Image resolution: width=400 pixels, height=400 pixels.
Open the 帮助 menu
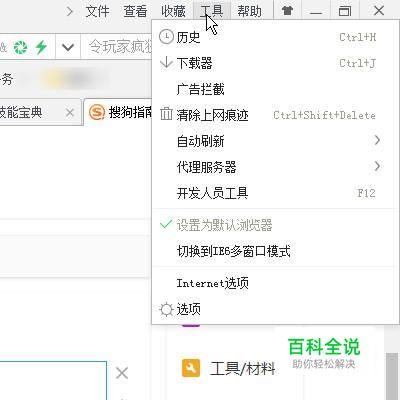click(249, 11)
